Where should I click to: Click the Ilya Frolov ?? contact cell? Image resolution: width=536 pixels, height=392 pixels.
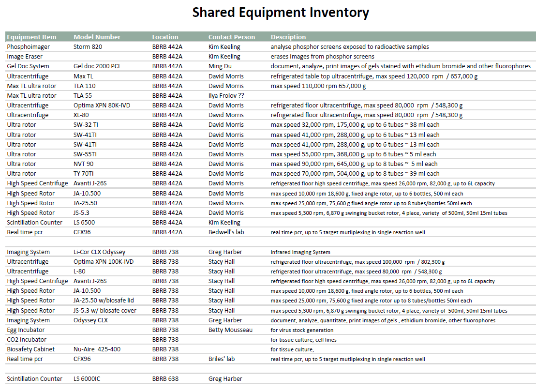[x=226, y=96]
